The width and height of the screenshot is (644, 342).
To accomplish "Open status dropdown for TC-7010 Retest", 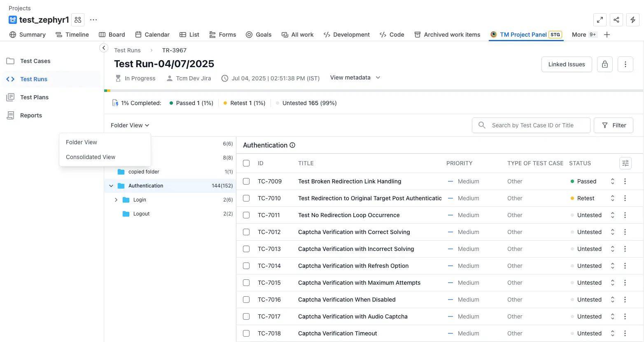I will pyautogui.click(x=612, y=198).
